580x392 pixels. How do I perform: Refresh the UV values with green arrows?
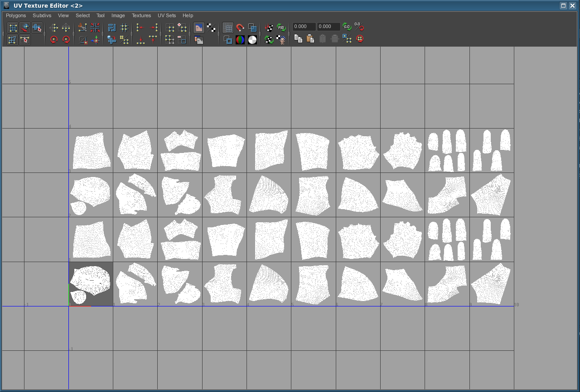(x=347, y=27)
